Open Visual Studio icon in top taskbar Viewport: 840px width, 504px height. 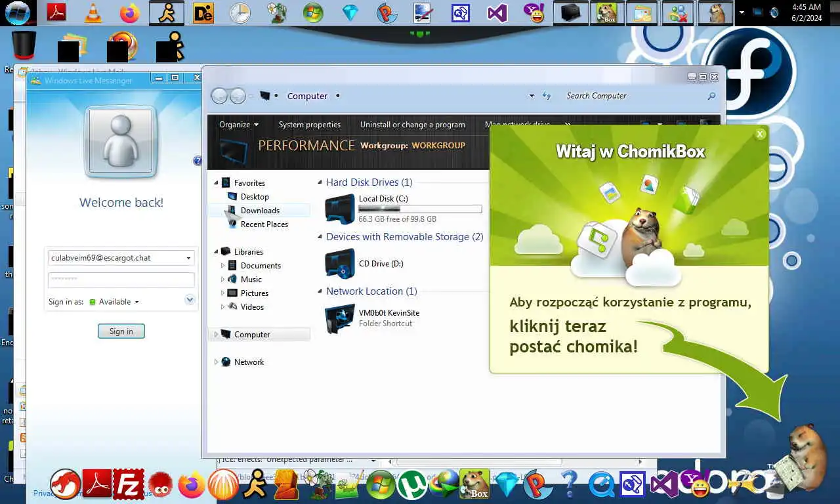point(497,12)
